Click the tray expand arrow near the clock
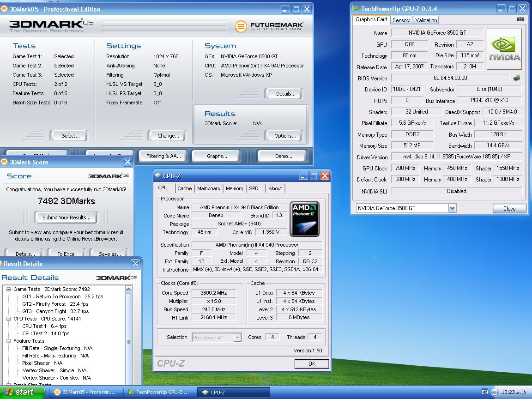The width and height of the screenshot is (532, 399). [x=495, y=392]
